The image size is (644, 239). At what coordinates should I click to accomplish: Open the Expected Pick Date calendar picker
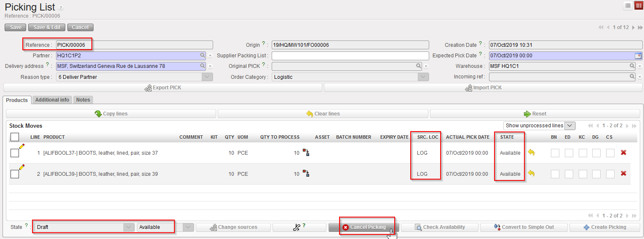pos(638,56)
